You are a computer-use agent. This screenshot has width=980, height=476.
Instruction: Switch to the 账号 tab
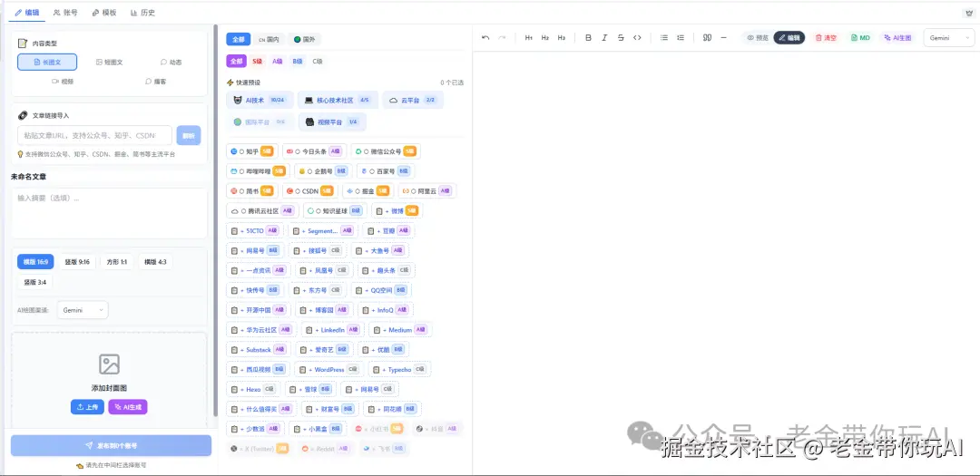point(65,13)
